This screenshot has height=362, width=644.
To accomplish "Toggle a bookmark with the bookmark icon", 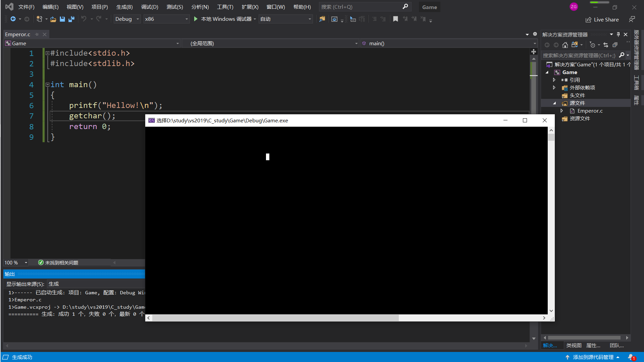I will click(395, 19).
